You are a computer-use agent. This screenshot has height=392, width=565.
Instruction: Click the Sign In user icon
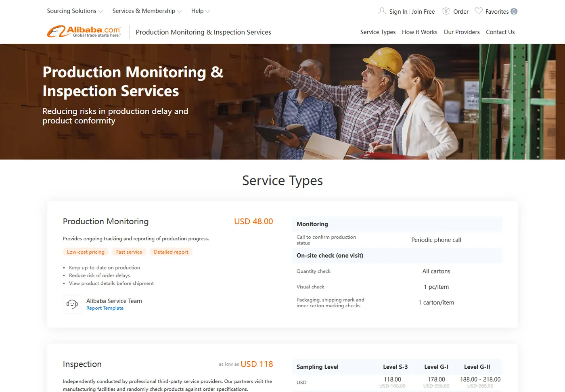point(382,11)
